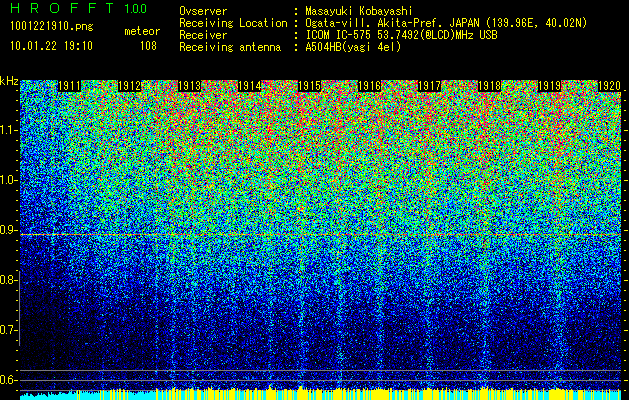This screenshot has height=400, width=629.
Task: Click the 1.1 frequency axis label
Action: [x=9, y=130]
